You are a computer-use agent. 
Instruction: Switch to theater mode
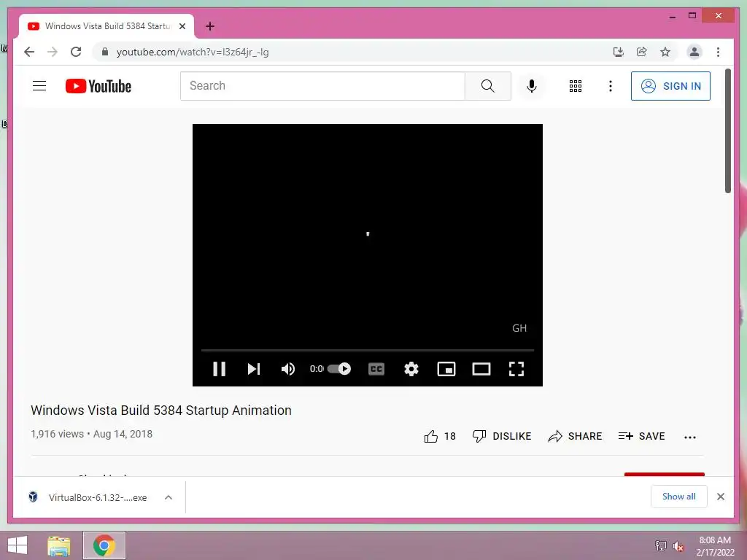pyautogui.click(x=481, y=369)
